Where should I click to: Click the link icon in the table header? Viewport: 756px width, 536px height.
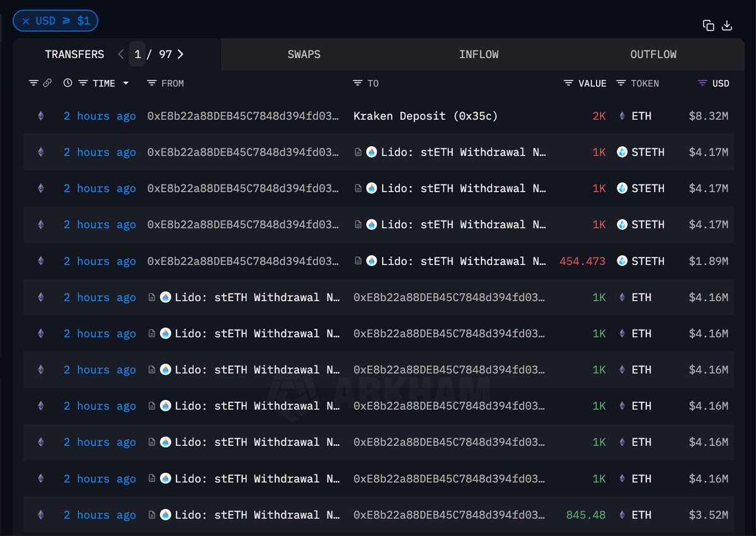coord(47,83)
